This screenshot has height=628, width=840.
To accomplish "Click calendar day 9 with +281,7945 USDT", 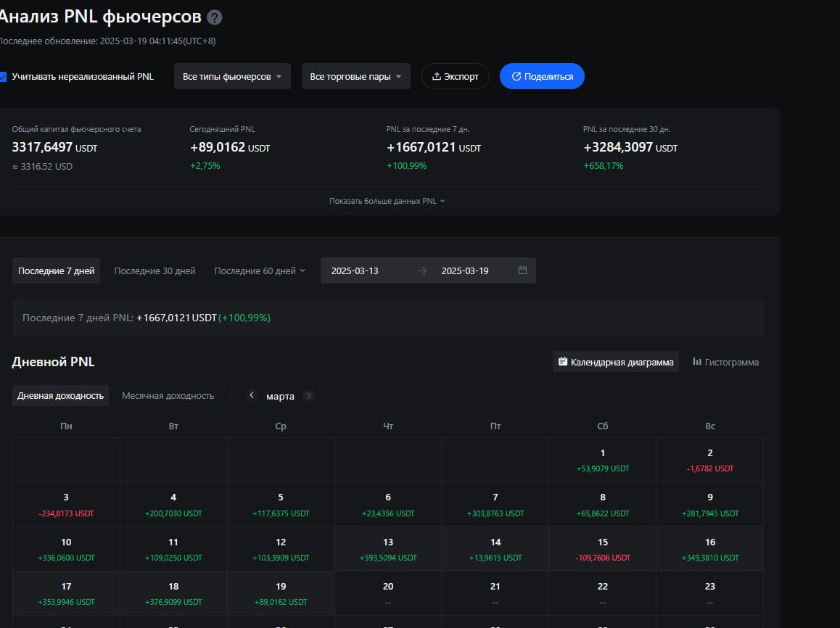I will pos(710,504).
